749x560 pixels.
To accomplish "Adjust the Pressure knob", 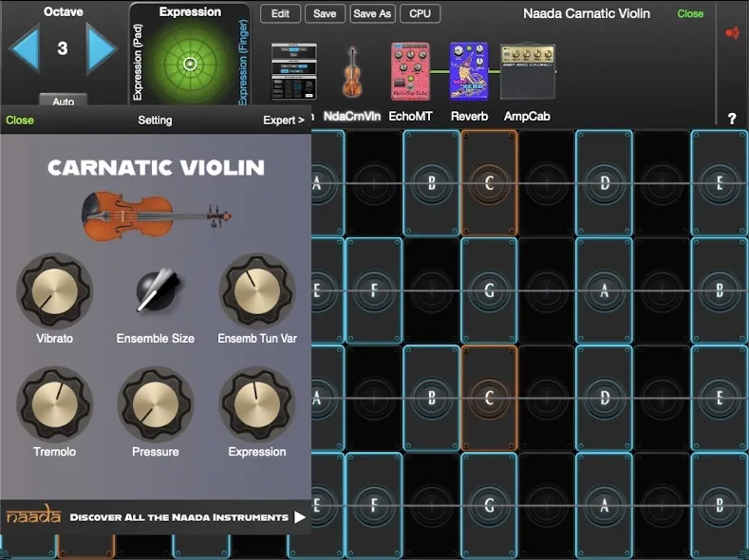I will pos(156,404).
